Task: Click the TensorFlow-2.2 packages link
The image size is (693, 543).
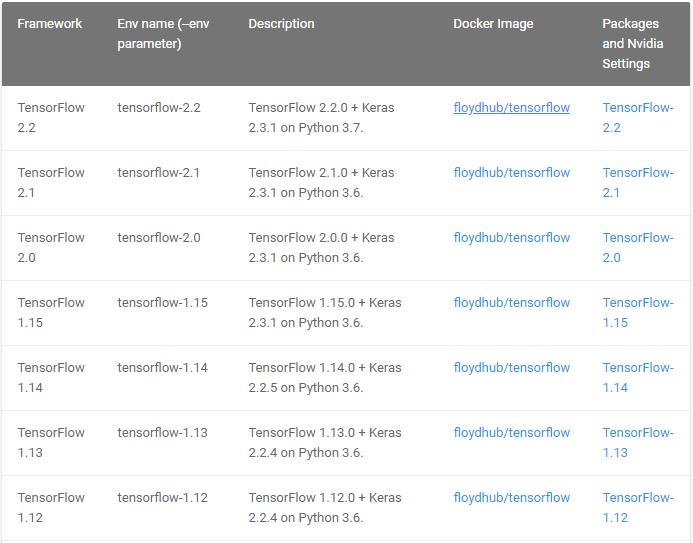Action: (637, 117)
